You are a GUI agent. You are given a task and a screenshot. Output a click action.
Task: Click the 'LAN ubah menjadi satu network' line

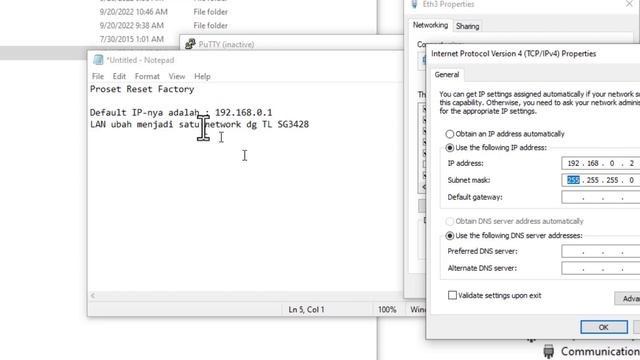point(199,124)
